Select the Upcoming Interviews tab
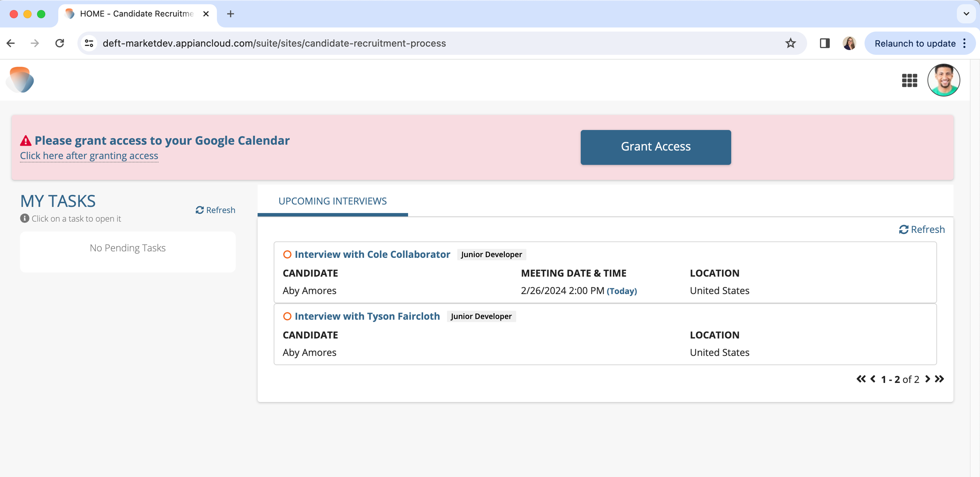Screen dimensions: 980x477 [333, 201]
